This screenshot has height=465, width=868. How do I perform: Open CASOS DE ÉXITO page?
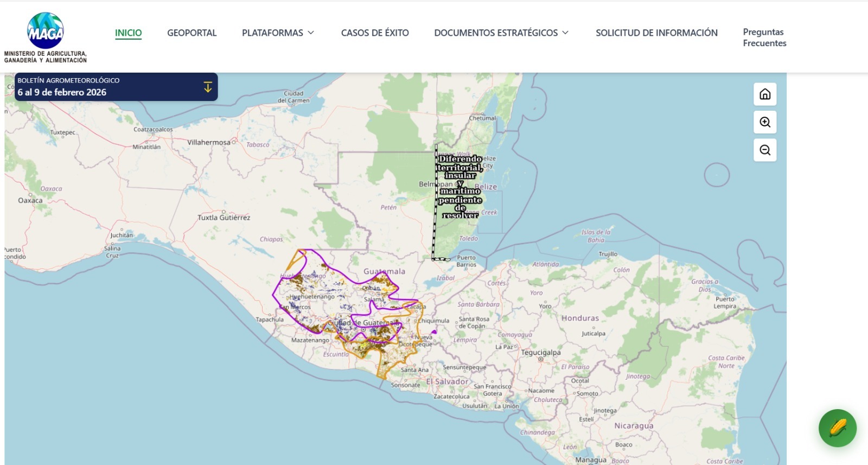pos(375,33)
